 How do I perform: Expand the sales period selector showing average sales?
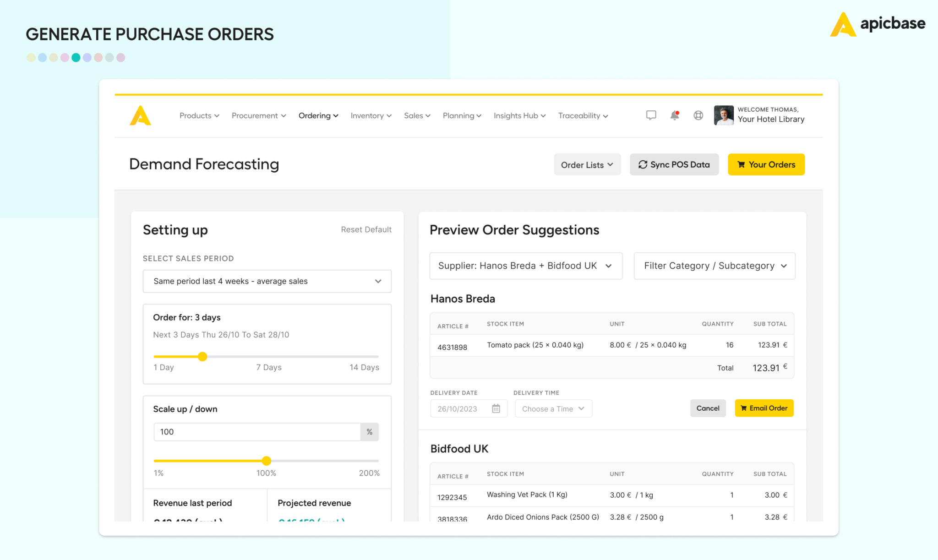click(x=267, y=281)
